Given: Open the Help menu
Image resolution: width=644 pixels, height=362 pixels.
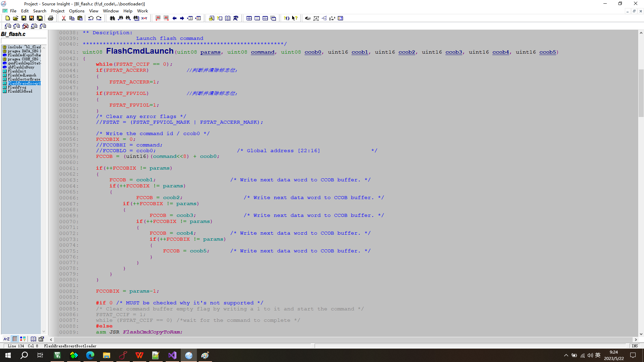Looking at the screenshot, I should point(128,11).
